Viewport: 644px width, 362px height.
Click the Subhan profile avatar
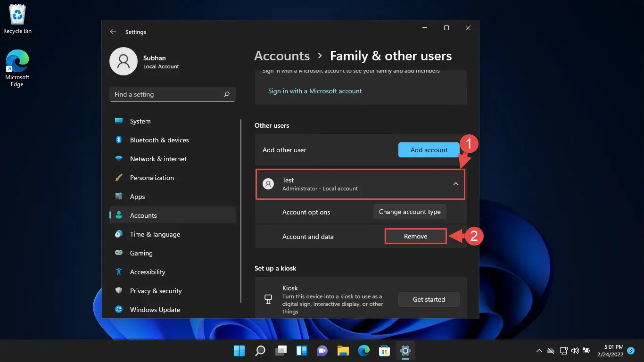coord(124,61)
